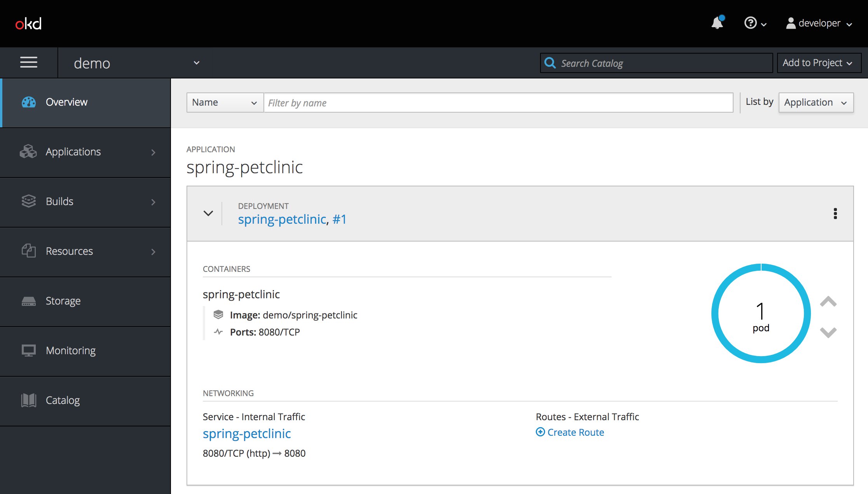
Task: Expand the Applications submenu arrow
Action: (153, 152)
